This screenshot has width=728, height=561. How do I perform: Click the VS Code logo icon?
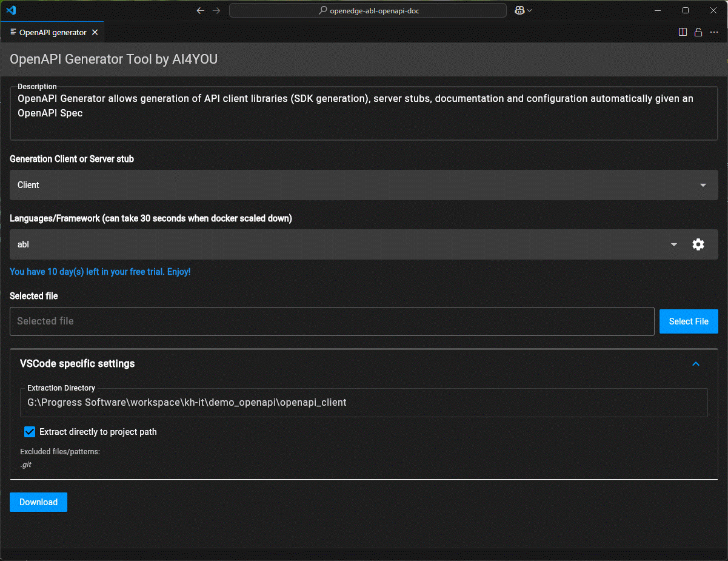click(11, 10)
